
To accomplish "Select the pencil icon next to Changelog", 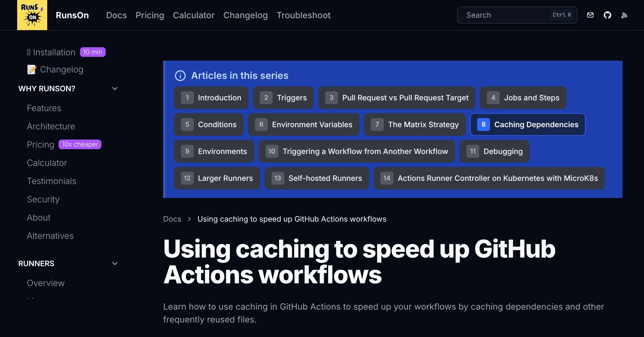I will [32, 69].
